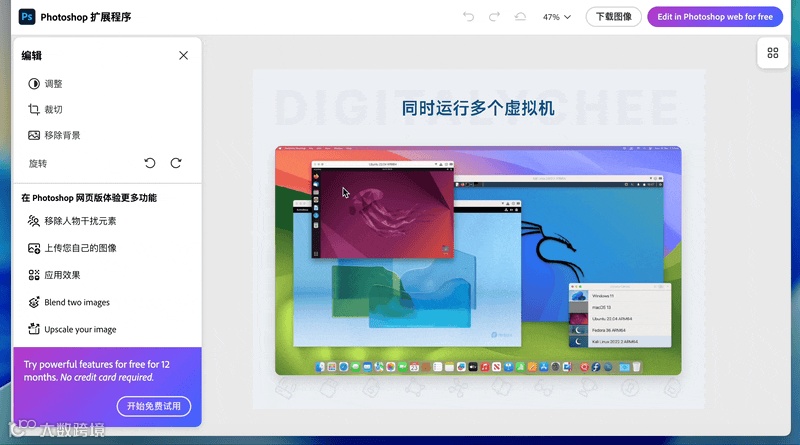The width and height of the screenshot is (800, 445).
Task: Click Windows 11 entry in VM list
Action: pyautogui.click(x=620, y=296)
